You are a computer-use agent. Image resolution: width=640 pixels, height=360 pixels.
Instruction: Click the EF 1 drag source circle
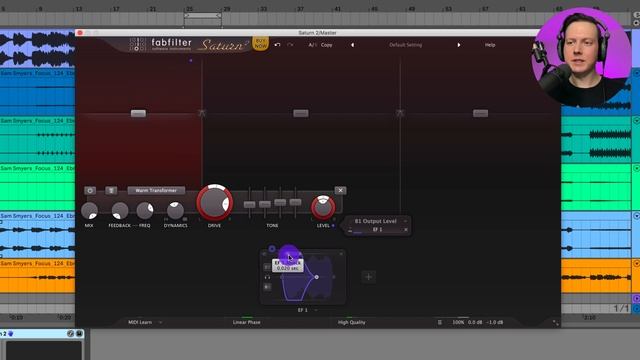point(272,249)
